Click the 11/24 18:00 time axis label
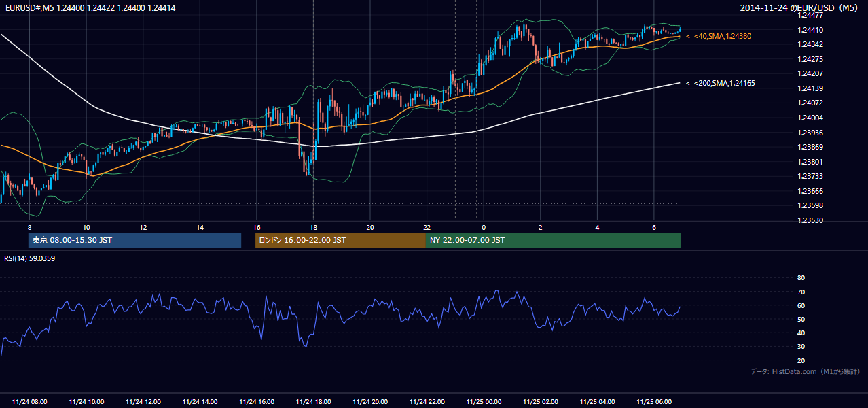This screenshot has width=868, height=408. (x=313, y=402)
